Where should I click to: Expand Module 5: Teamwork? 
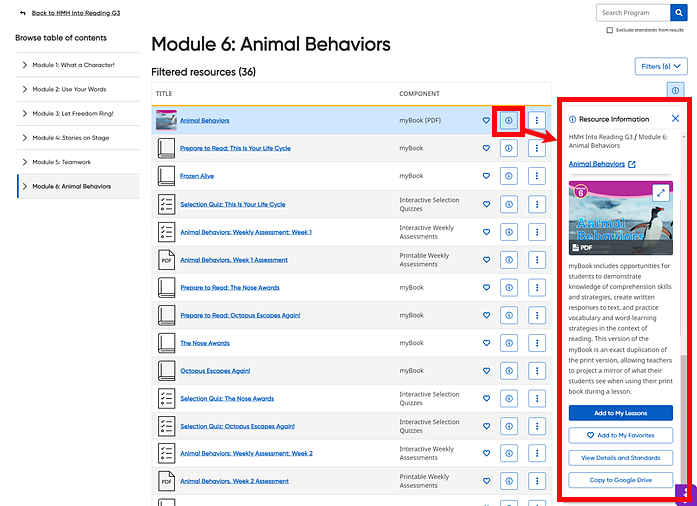24,162
